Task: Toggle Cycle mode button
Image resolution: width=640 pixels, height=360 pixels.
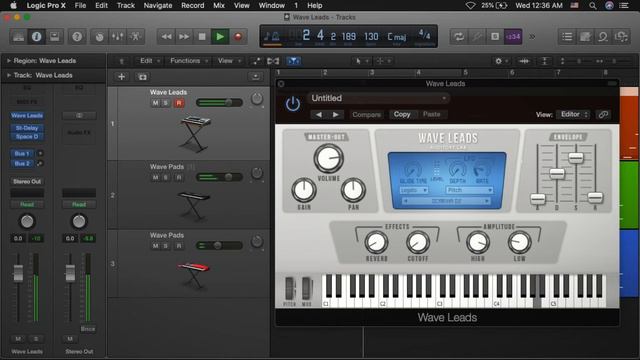Action: pyautogui.click(x=459, y=37)
